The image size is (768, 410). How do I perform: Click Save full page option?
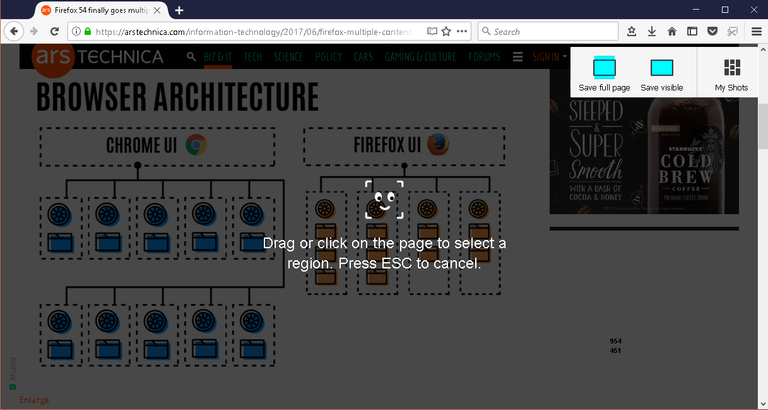pyautogui.click(x=604, y=74)
